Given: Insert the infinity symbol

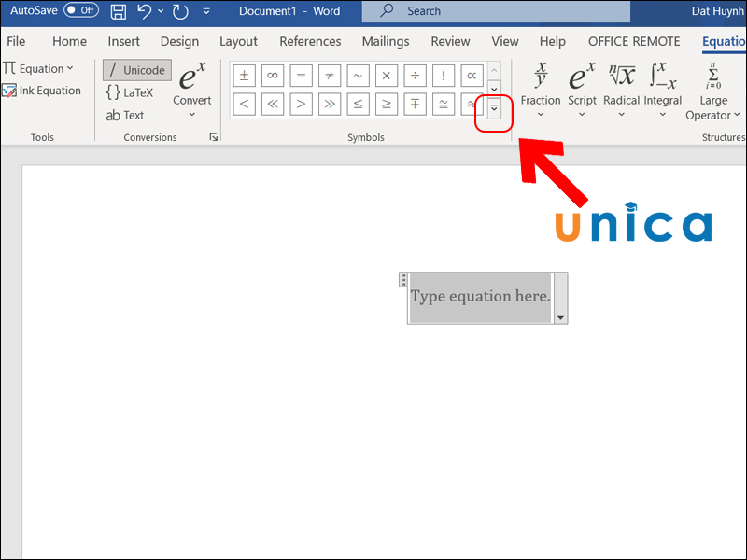Looking at the screenshot, I should click(x=272, y=76).
